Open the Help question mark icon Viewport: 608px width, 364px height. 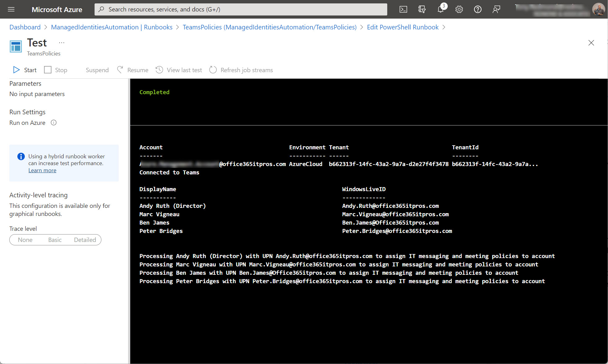[x=478, y=9]
